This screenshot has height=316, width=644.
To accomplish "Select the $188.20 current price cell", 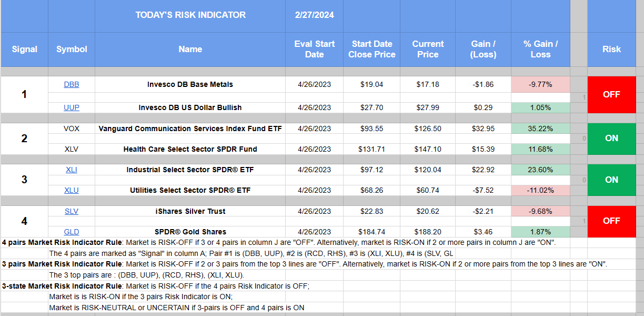I will [428, 232].
